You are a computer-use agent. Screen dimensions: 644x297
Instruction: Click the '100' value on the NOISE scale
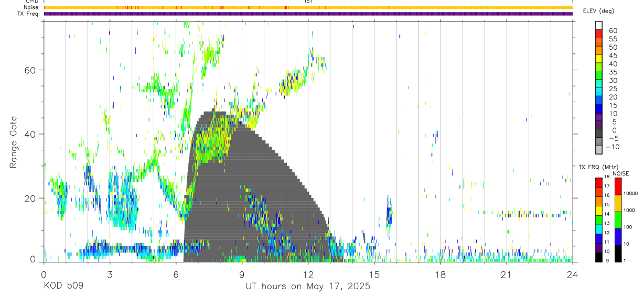coord(628,227)
